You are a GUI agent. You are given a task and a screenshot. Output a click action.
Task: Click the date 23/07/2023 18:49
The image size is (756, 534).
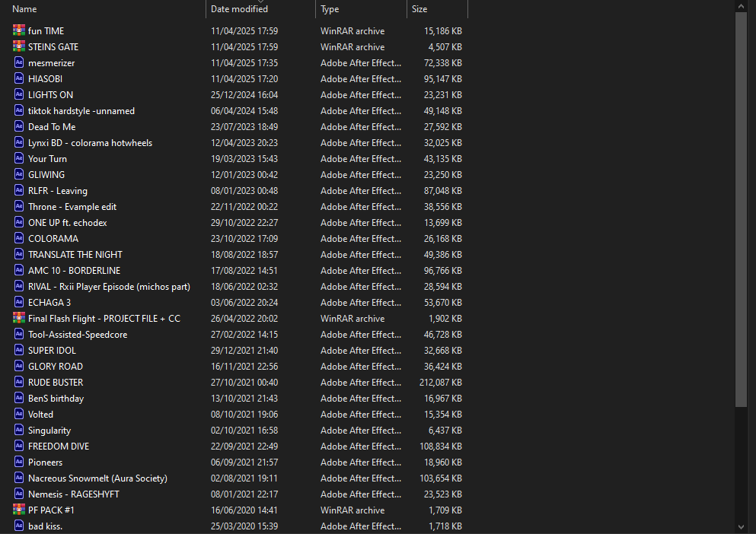244,126
